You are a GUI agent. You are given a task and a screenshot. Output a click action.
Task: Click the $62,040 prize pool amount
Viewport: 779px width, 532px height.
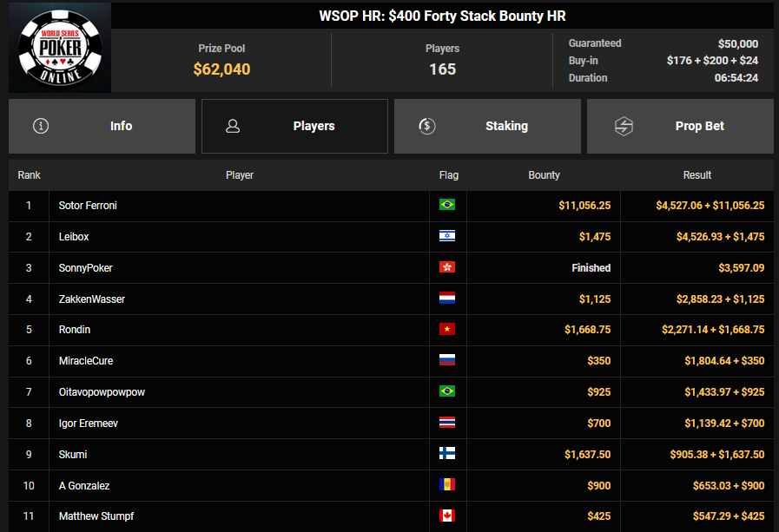point(221,69)
